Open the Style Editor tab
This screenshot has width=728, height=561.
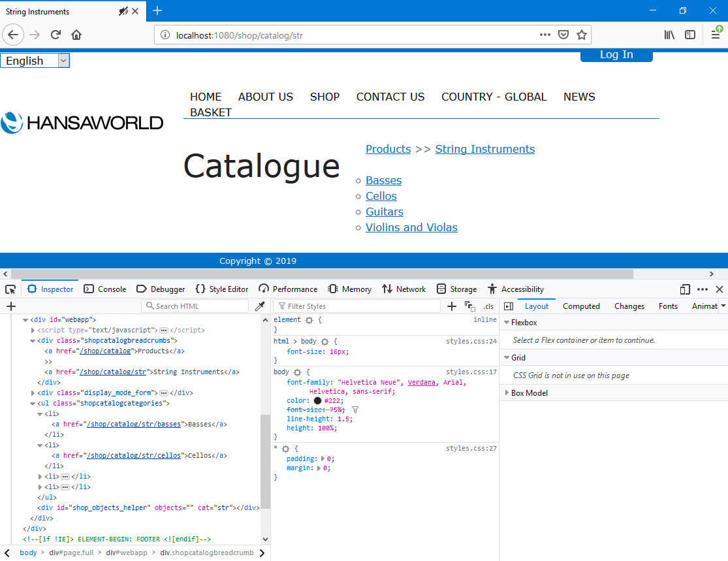[x=222, y=289]
